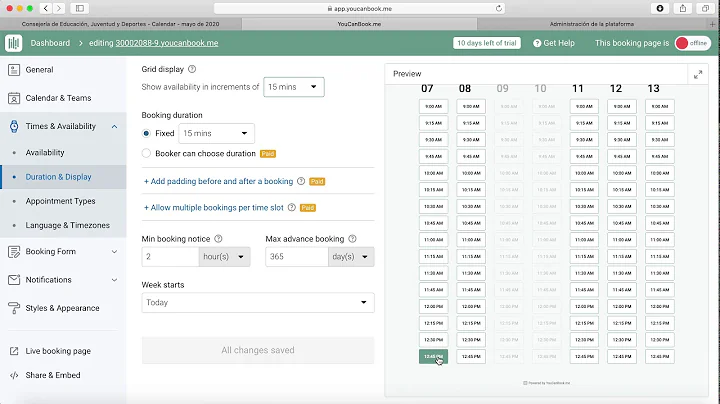The height and width of the screenshot is (404, 720).
Task: Click the All changes saved button
Action: click(258, 350)
